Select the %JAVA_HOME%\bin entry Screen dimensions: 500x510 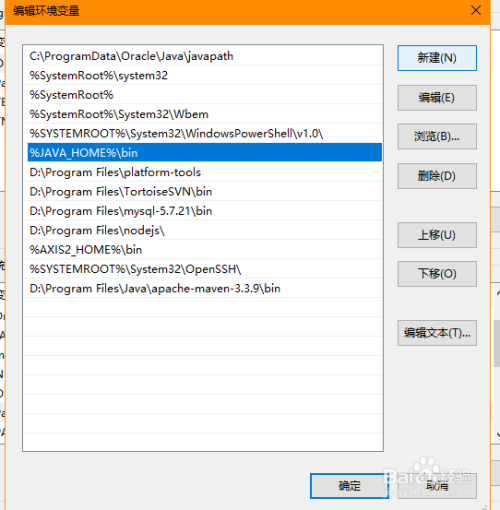click(205, 153)
